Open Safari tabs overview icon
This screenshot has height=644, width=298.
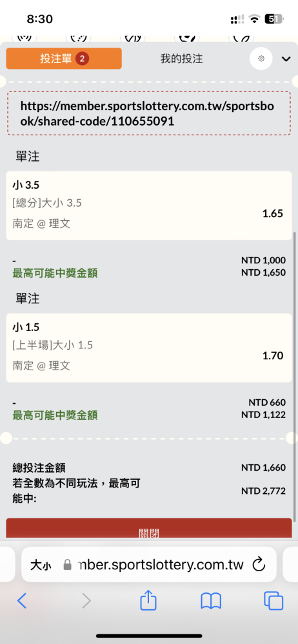273,601
